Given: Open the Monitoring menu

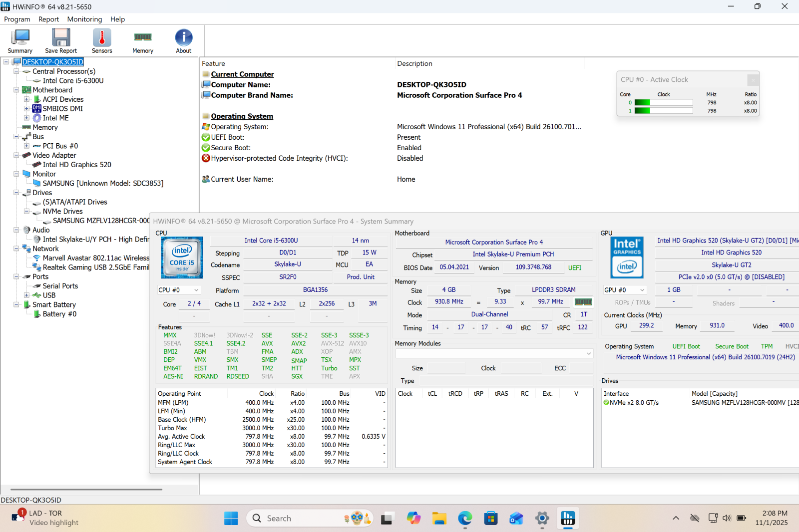Looking at the screenshot, I should 84,19.
